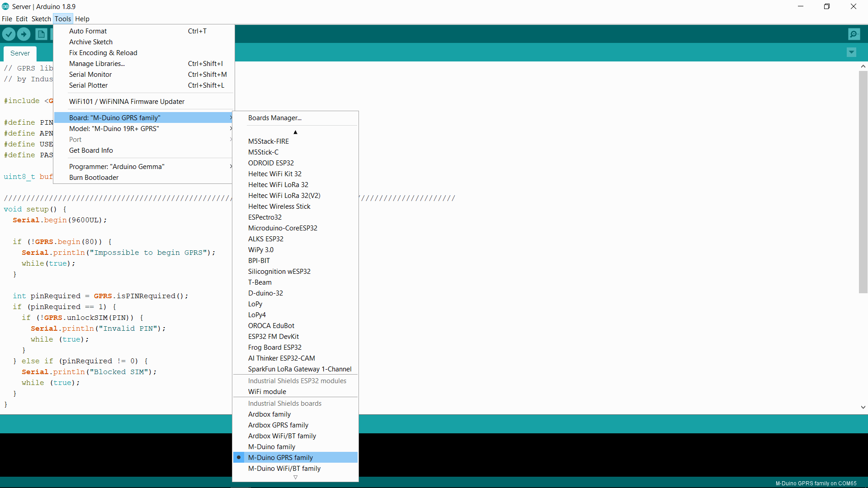Screen dimensions: 868x488
Task: Open Manage Libraries...
Action: click(x=144, y=63)
